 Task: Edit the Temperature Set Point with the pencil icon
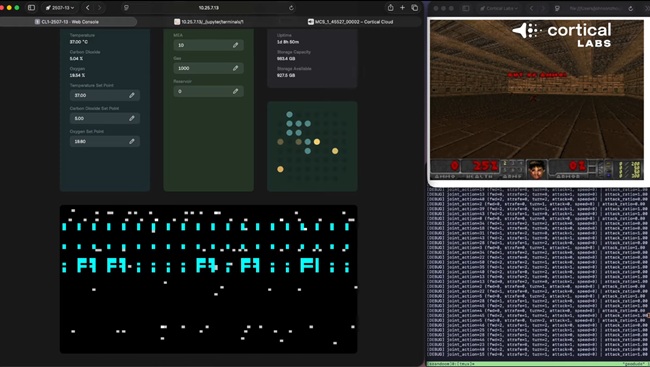click(x=132, y=95)
